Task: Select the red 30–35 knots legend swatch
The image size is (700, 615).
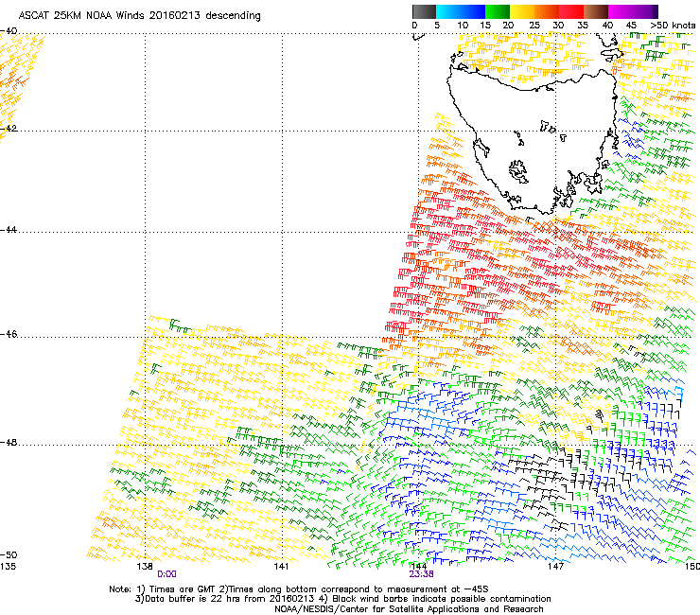Action: [571, 11]
